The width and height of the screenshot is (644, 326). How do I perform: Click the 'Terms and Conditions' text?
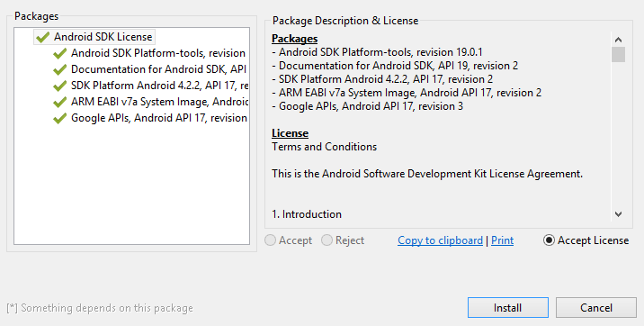pyautogui.click(x=324, y=147)
